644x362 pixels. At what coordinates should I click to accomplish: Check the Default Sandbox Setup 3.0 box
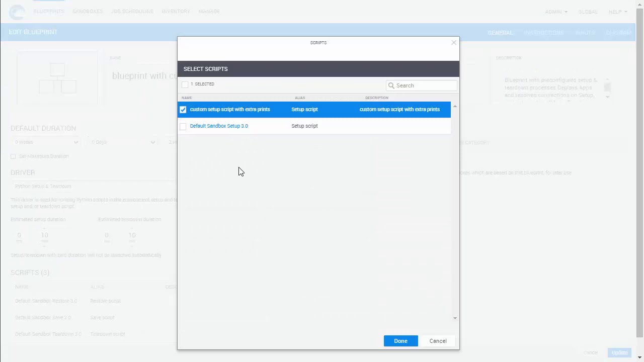[x=183, y=126]
